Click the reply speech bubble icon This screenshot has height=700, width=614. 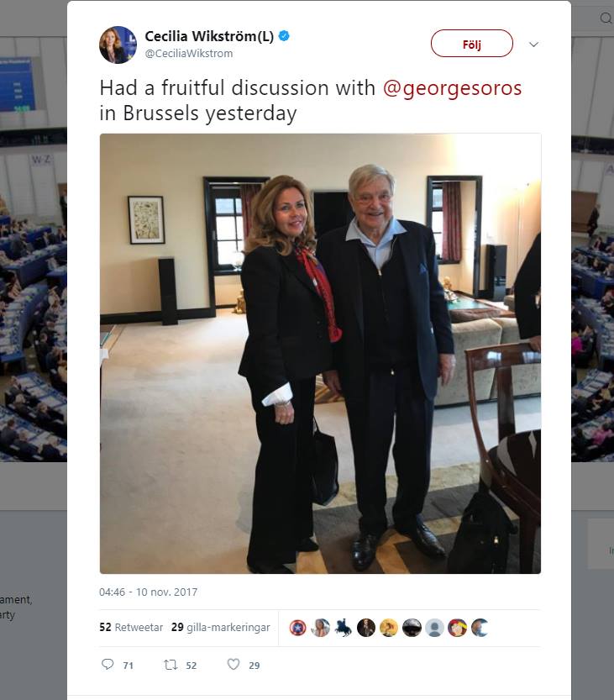pyautogui.click(x=108, y=664)
